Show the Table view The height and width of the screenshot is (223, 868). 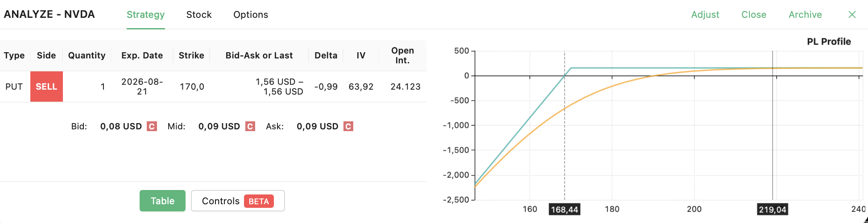tap(162, 201)
